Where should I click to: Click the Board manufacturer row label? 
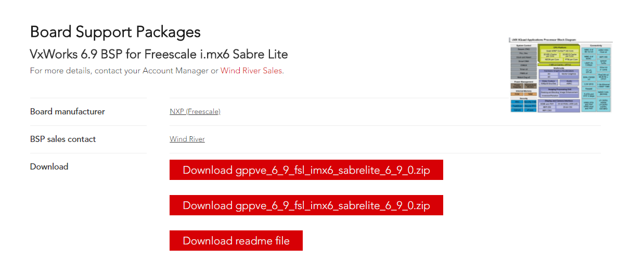[x=68, y=111]
